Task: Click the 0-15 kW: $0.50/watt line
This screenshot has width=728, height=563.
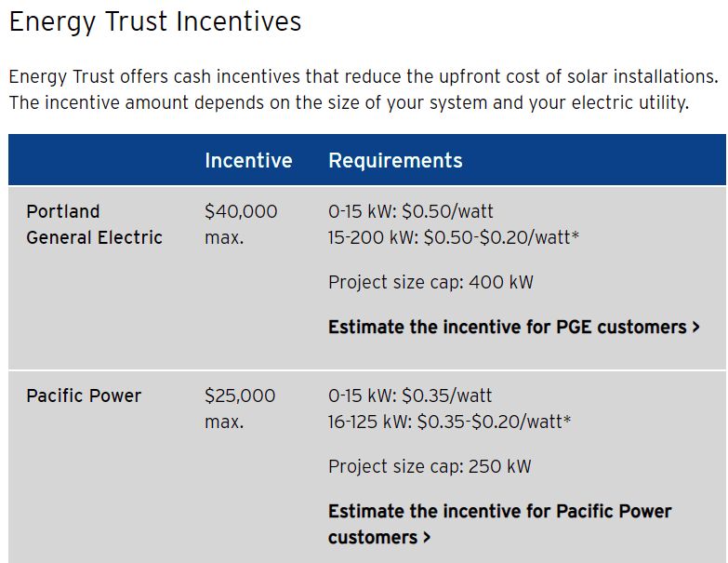Action: (410, 212)
